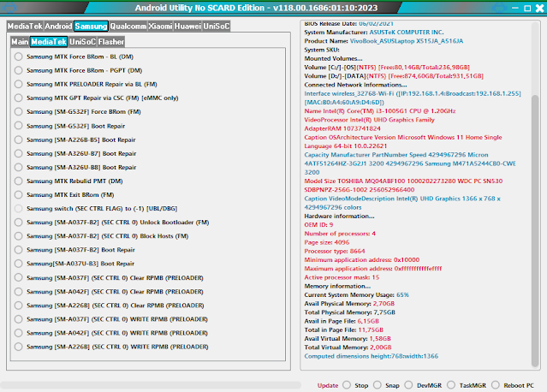Select the DevMGR radio option
Viewport: 547px width, 392px height.
[408, 385]
